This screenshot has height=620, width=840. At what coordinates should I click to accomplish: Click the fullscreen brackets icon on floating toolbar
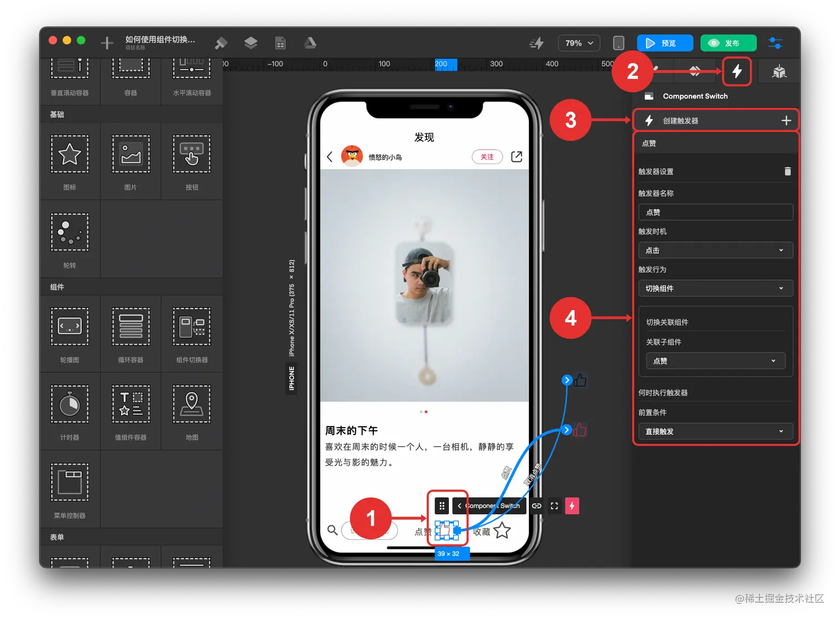pyautogui.click(x=554, y=506)
